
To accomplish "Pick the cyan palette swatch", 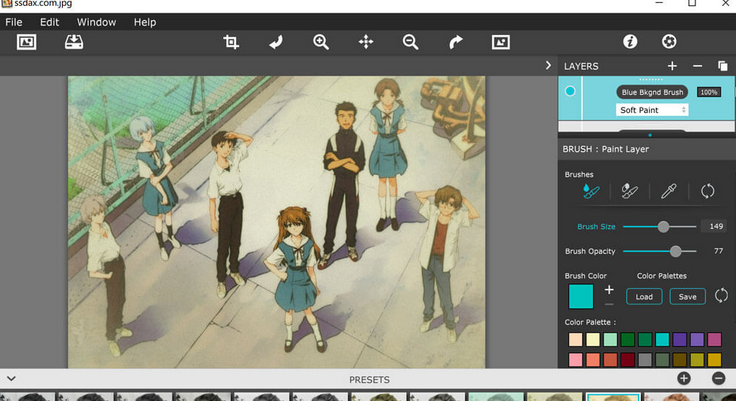I will (662, 339).
